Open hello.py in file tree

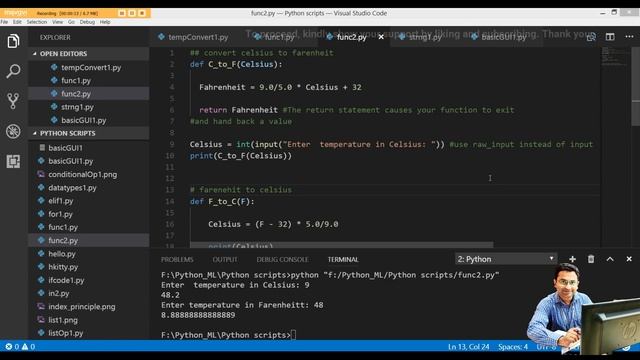(x=89, y=253)
